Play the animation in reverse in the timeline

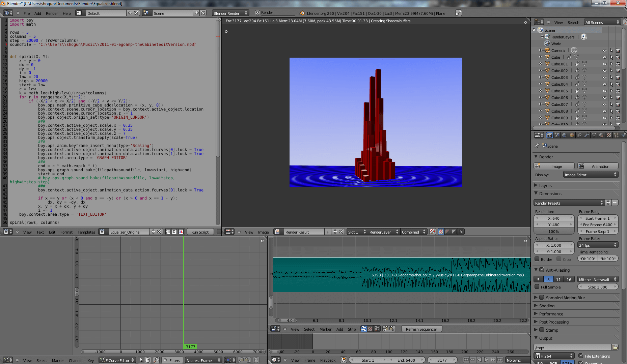[480, 360]
